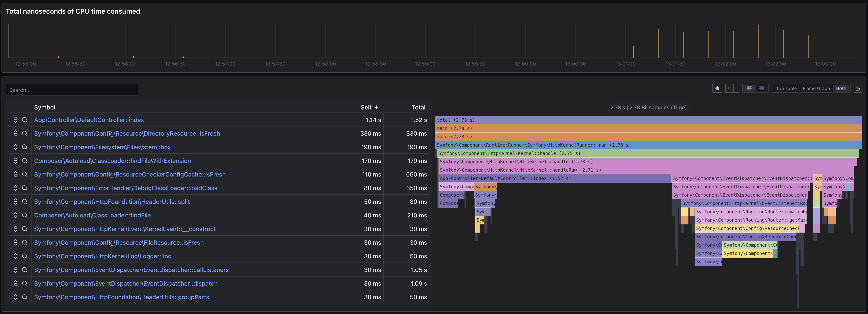868x314 pixels.
Task: Select left text alignment option
Action: click(749, 88)
